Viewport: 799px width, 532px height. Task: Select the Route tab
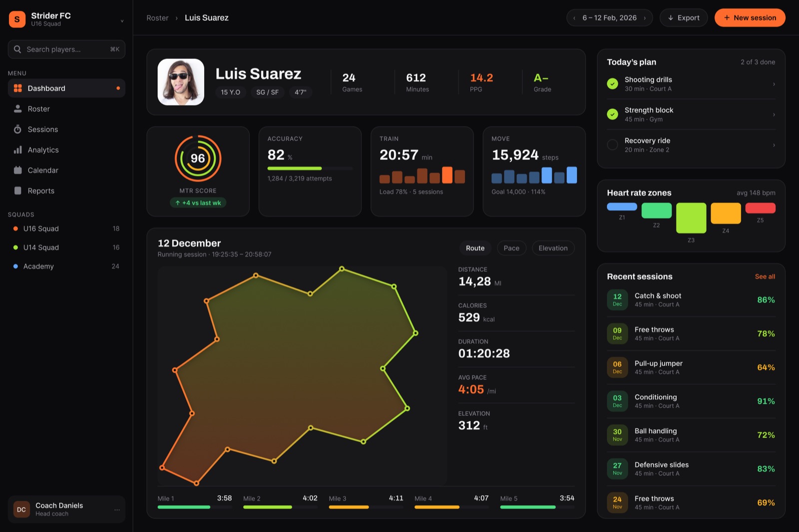click(x=475, y=248)
